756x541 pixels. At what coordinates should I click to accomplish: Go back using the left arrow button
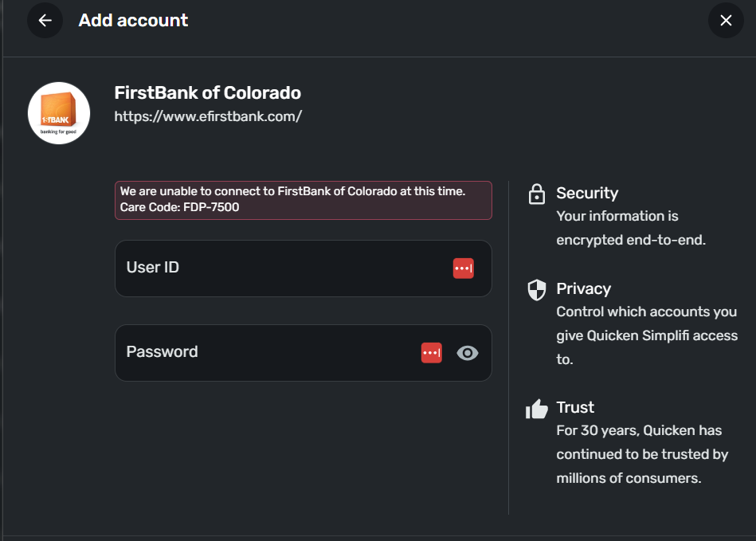tap(45, 21)
